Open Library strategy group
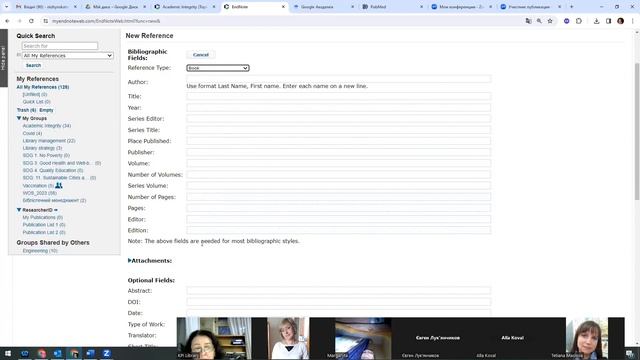Screen dimensions: 640x360 42,148
